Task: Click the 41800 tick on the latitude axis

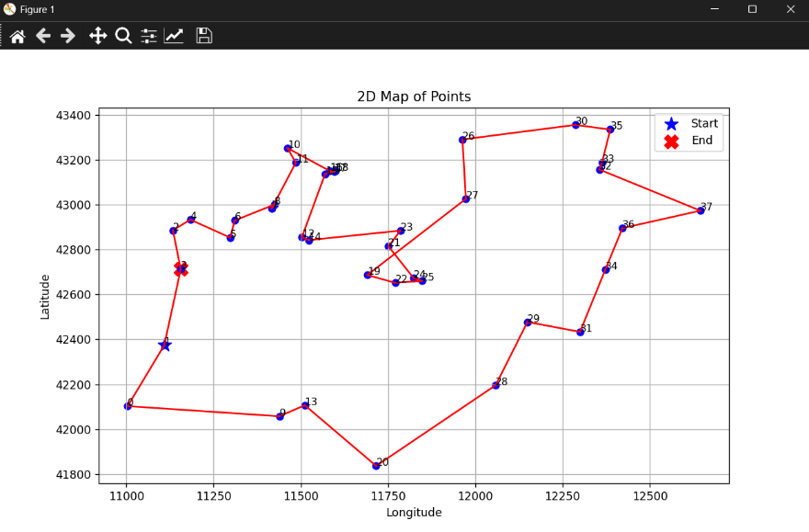Action: [74, 474]
